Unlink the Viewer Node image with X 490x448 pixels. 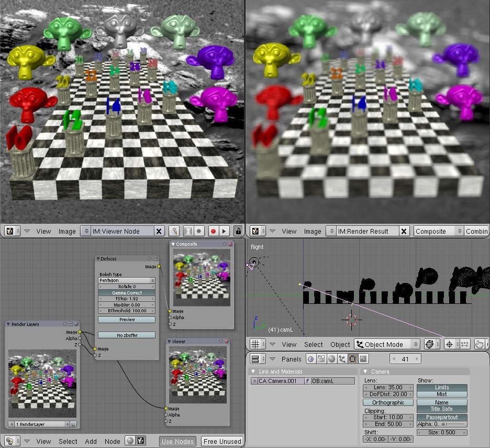tap(159, 231)
